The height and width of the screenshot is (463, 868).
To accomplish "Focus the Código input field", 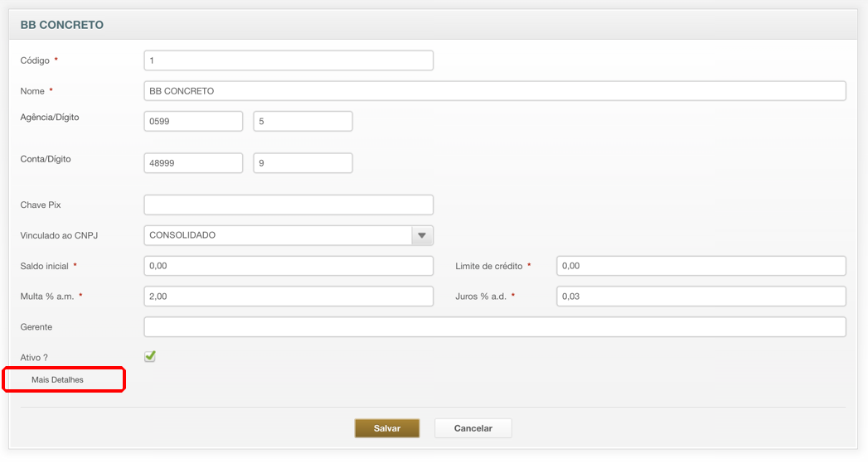I will pos(289,60).
